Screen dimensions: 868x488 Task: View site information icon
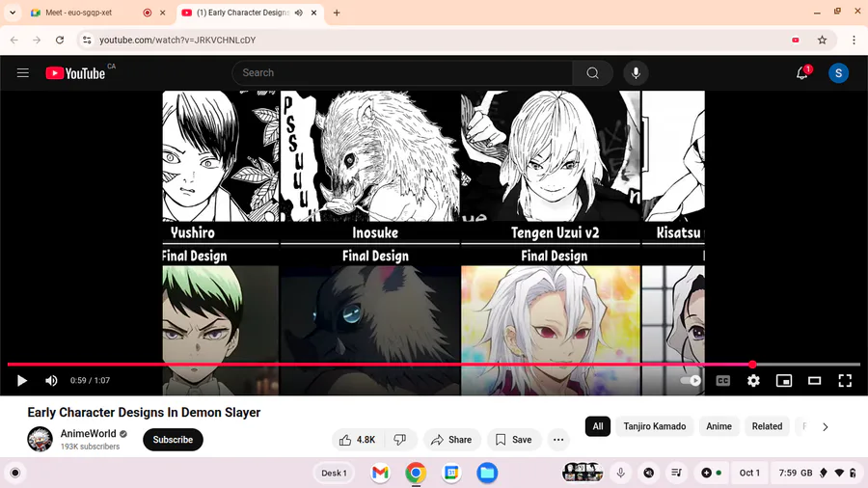[87, 40]
